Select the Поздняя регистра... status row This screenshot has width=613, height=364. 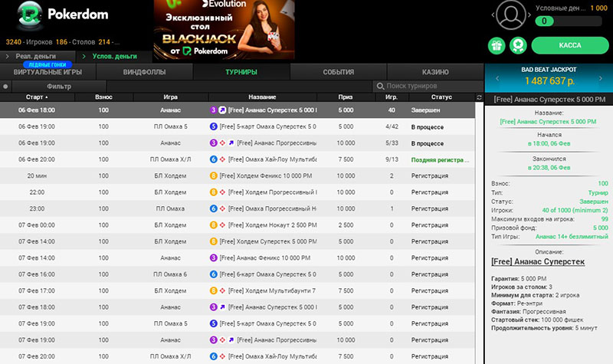[x=238, y=159]
